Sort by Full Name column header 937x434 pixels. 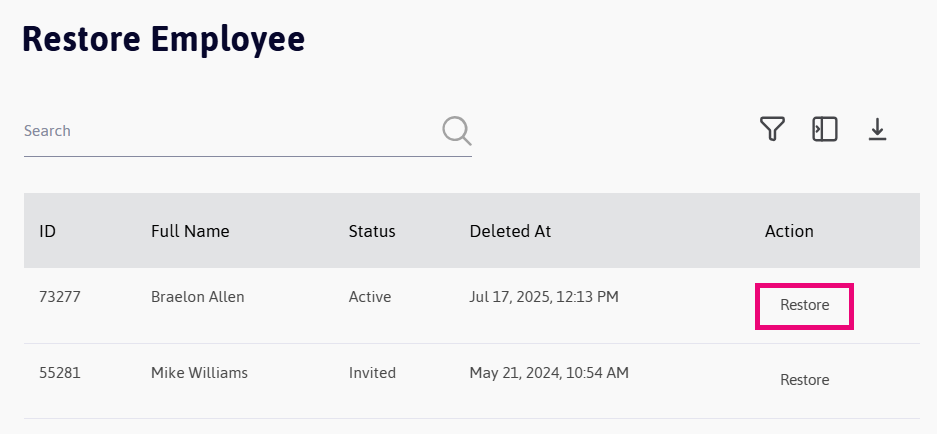[x=190, y=231]
